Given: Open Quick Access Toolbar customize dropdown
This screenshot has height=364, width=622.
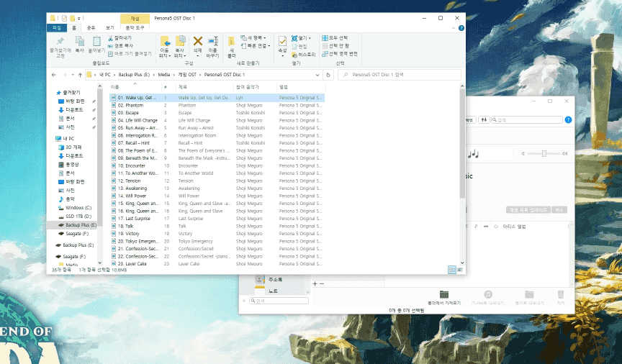Looking at the screenshot, I should coord(79,18).
